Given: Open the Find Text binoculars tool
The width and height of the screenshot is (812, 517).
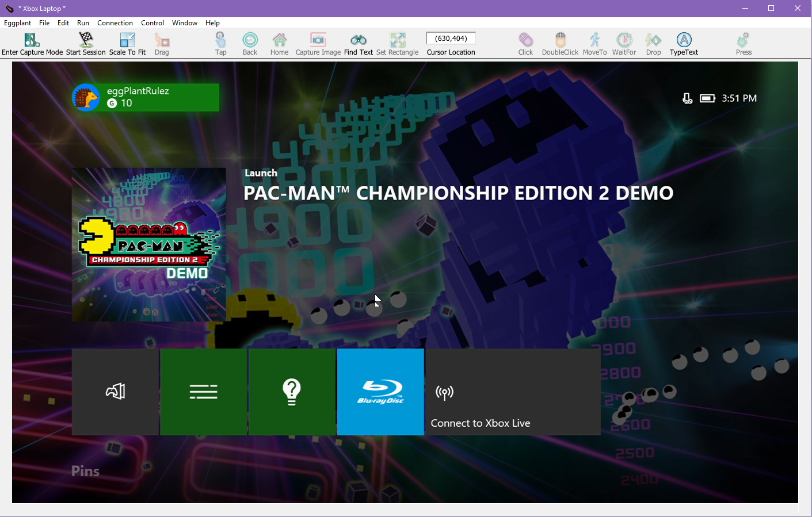Looking at the screenshot, I should (x=359, y=40).
